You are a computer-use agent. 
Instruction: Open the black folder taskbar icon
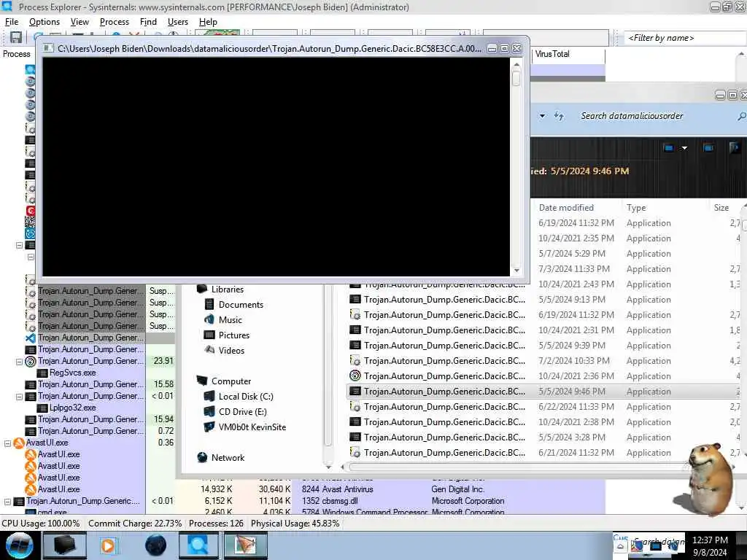(64, 545)
